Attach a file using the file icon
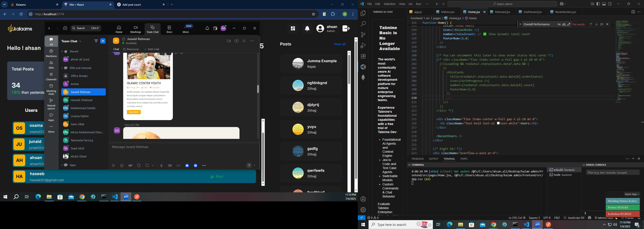This screenshot has width=644, height=229. (x=139, y=165)
